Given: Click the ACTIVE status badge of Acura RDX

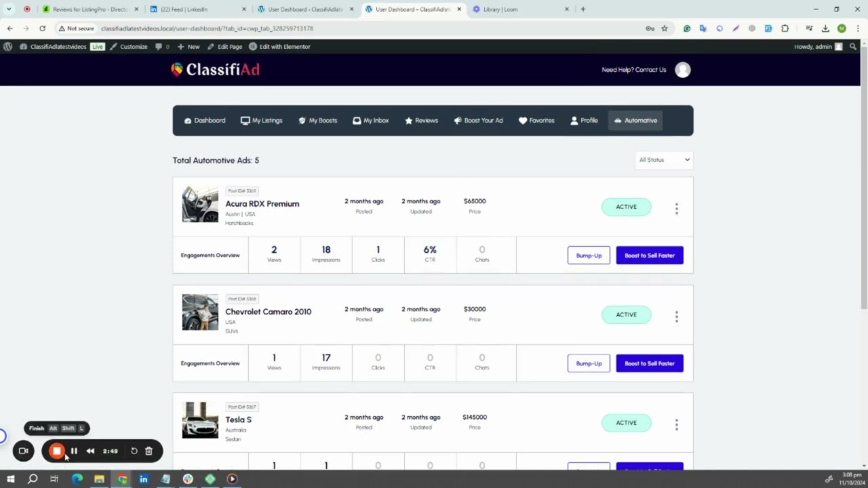Looking at the screenshot, I should click(627, 207).
